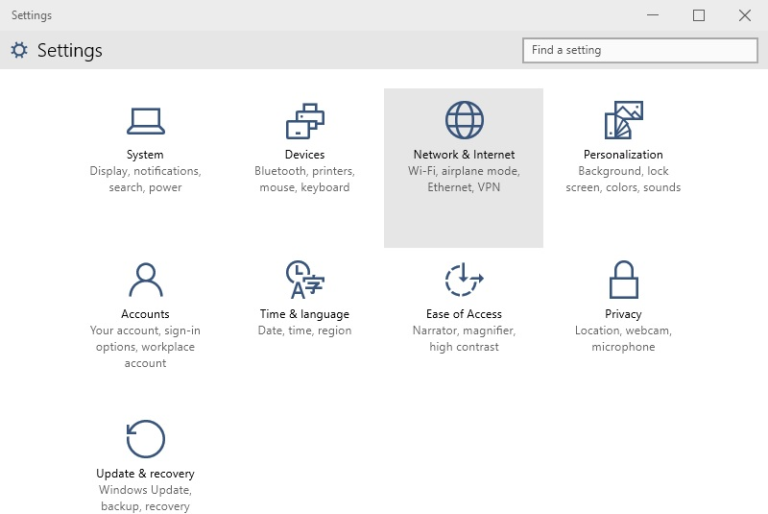Image resolution: width=768 pixels, height=514 pixels.
Task: Click the 'System' label text
Action: click(x=145, y=155)
